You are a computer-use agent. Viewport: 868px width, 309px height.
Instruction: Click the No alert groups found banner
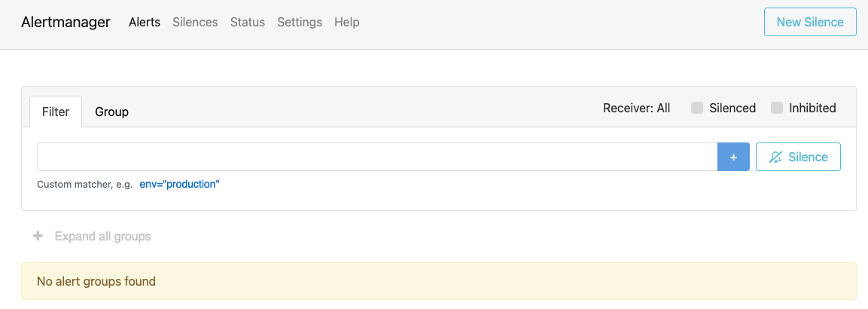pos(438,281)
